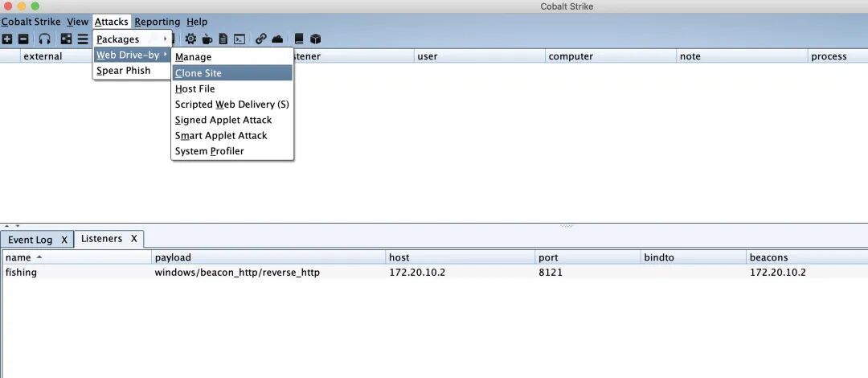Image resolution: width=868 pixels, height=378 pixels.
Task: Sort listeners by host column header
Action: click(x=461, y=257)
